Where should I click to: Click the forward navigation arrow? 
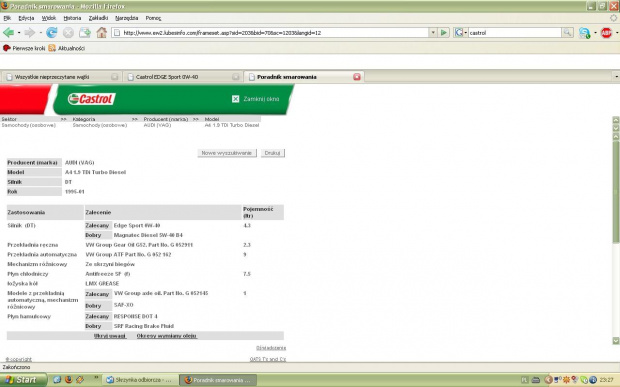[30, 33]
